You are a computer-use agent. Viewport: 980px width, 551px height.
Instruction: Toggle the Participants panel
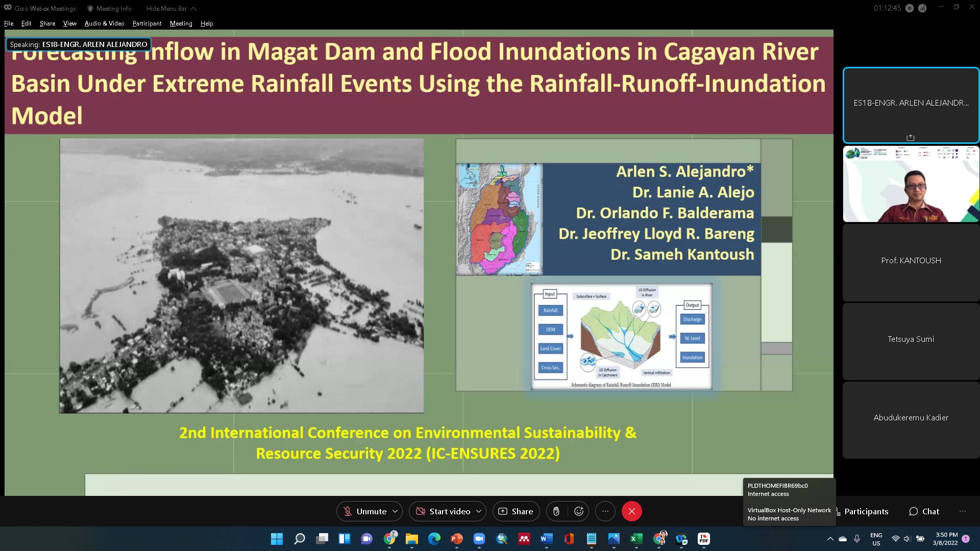[x=866, y=511]
